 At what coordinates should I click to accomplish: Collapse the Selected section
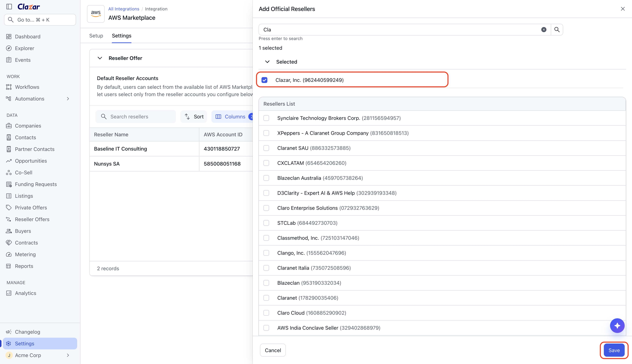click(x=267, y=62)
